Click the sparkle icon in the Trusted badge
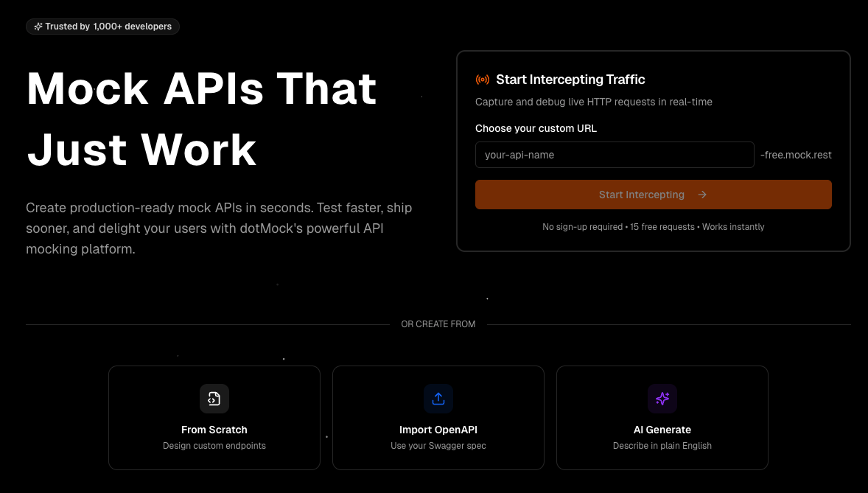 [x=38, y=27]
